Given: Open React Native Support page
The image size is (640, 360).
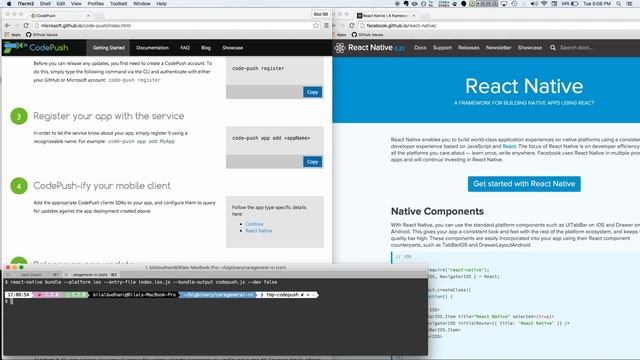Looking at the screenshot, I should tap(442, 48).
